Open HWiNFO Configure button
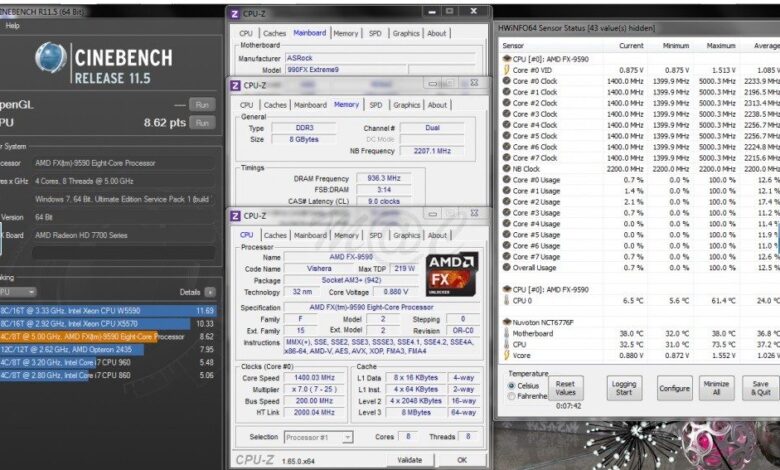The height and width of the screenshot is (470, 780). pyautogui.click(x=675, y=388)
